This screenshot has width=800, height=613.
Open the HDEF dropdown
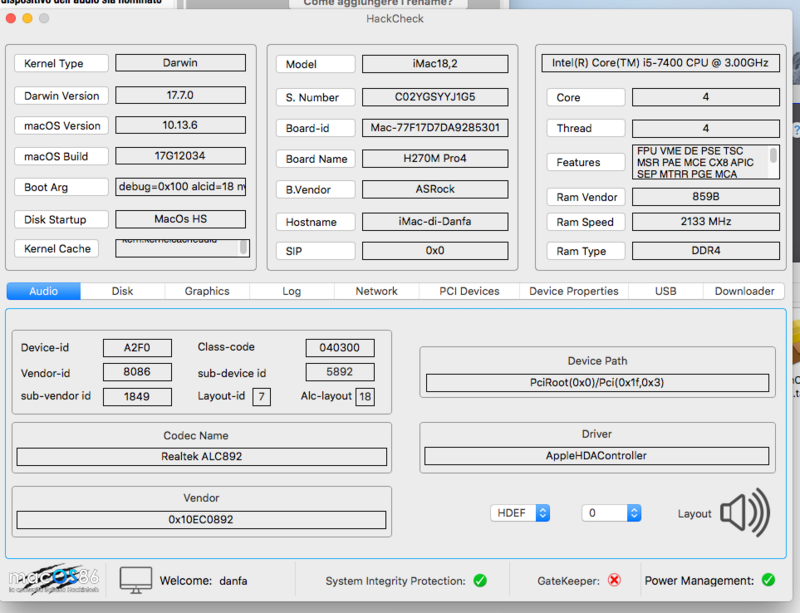[x=520, y=512]
